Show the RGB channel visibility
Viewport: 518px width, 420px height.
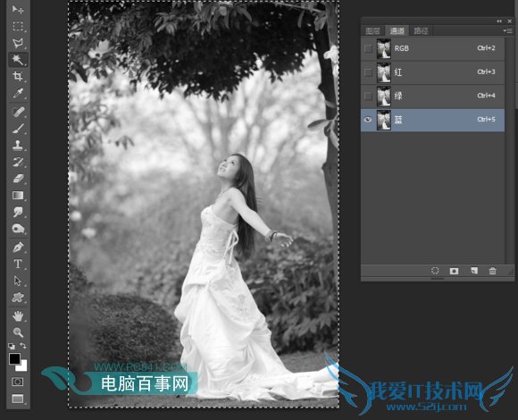coord(368,48)
